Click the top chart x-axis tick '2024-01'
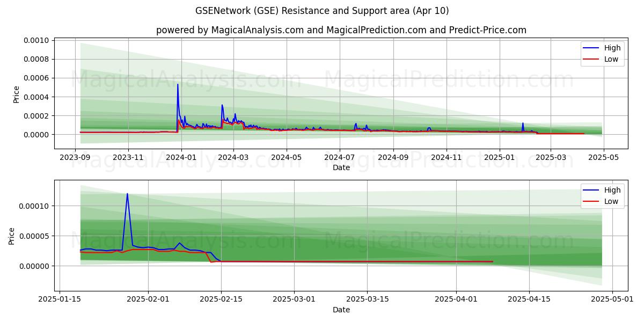The width and height of the screenshot is (644, 322). (181, 157)
